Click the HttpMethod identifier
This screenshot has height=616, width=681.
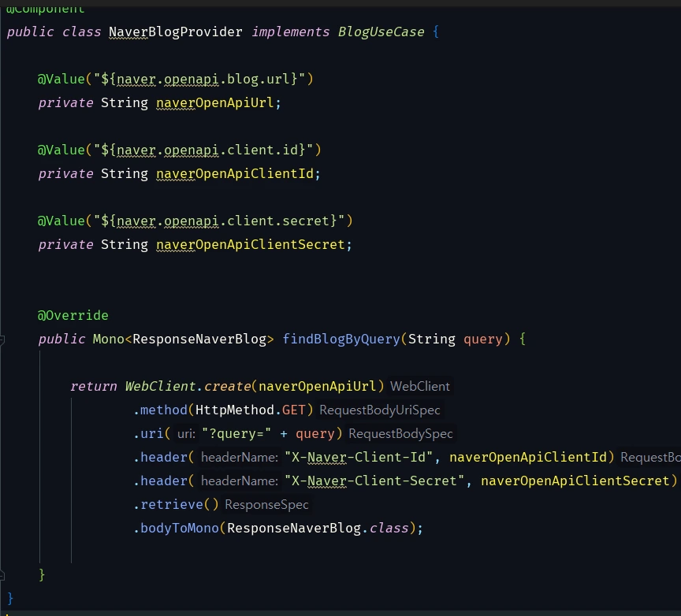click(x=235, y=410)
